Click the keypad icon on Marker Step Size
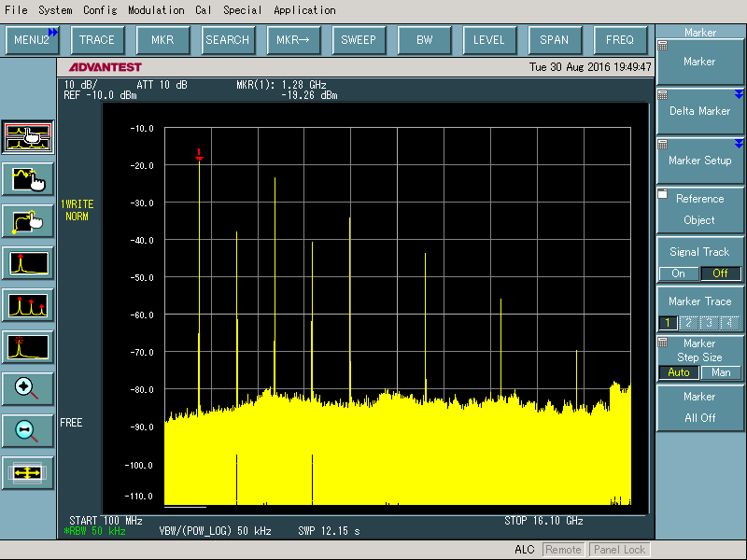The image size is (747, 560). 663,343
